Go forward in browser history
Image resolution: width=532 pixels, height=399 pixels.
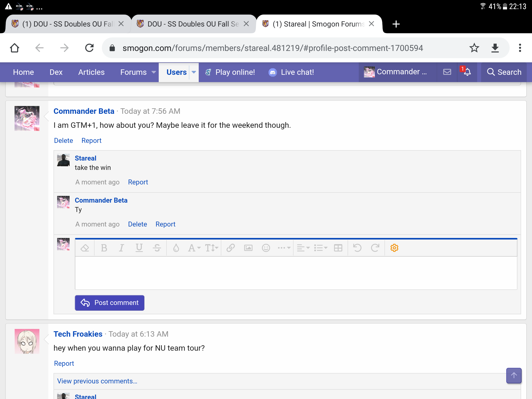(x=64, y=48)
